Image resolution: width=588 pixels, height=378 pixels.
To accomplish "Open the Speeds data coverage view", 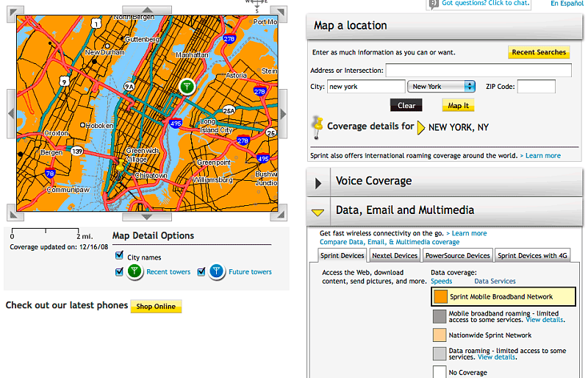I will (x=442, y=281).
